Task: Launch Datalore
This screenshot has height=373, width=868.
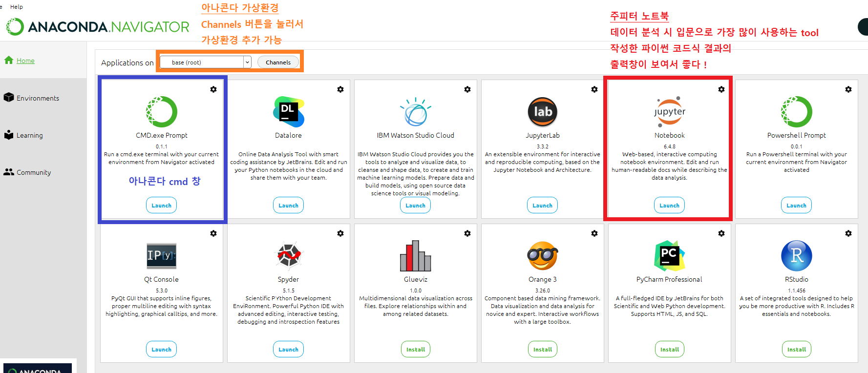Action: point(289,206)
